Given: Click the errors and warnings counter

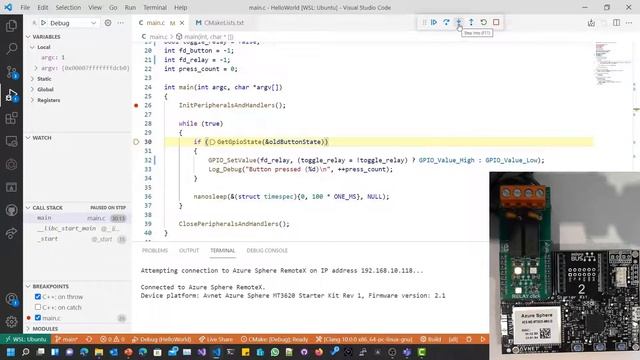Looking at the screenshot, I should tap(112, 339).
